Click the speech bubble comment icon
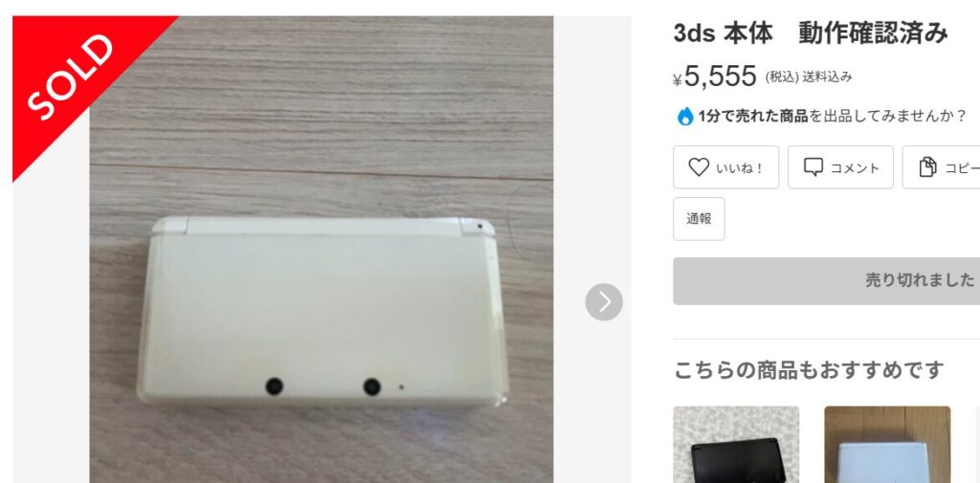Viewport: 980px width, 483px height. [x=813, y=166]
